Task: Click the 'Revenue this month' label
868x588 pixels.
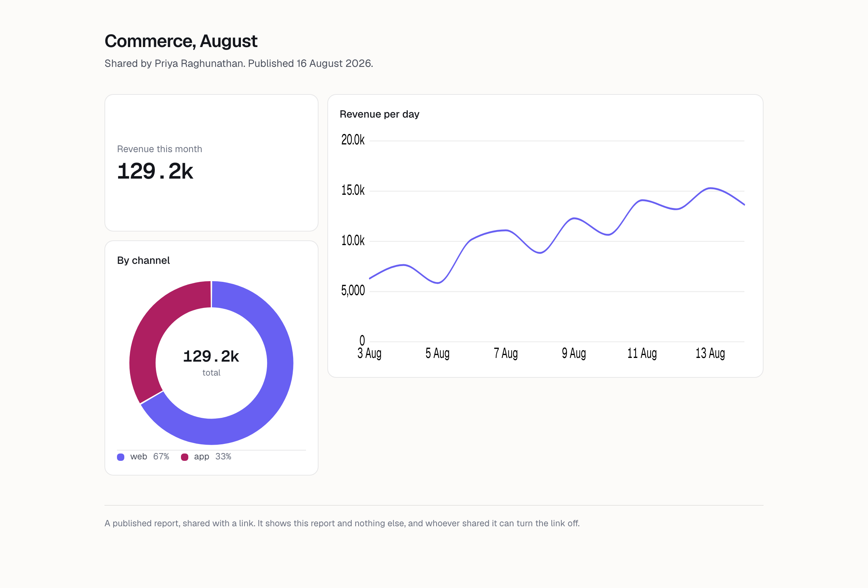Action: pyautogui.click(x=160, y=149)
